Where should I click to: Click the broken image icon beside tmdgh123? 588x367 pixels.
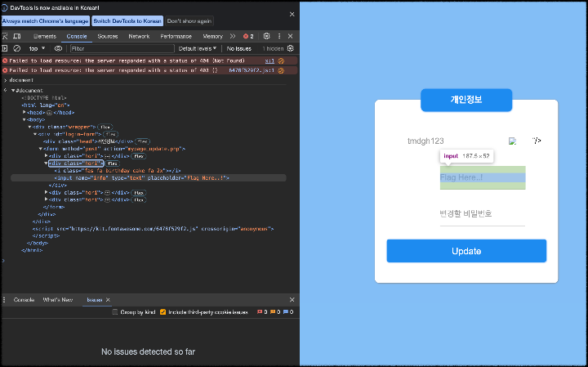coord(513,141)
